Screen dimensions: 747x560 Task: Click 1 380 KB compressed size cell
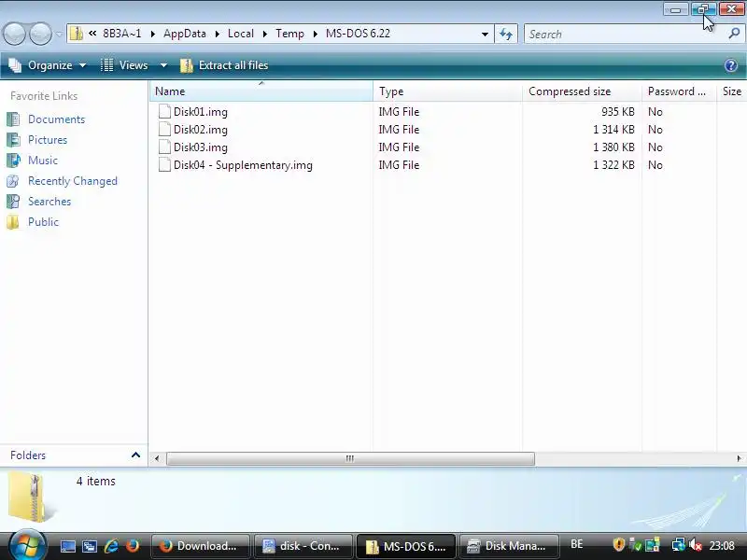pos(613,147)
